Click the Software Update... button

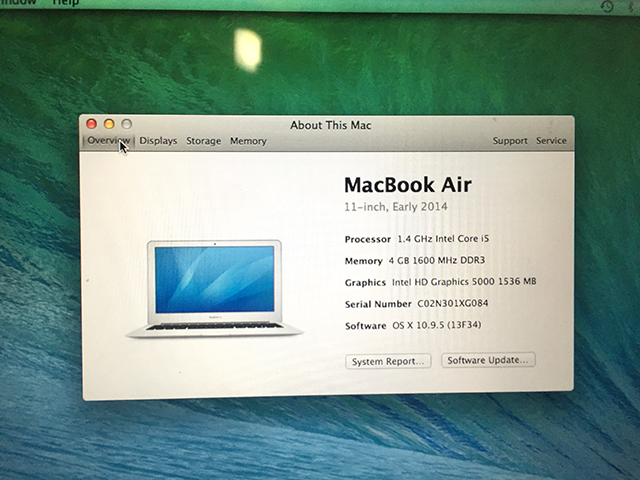tap(488, 360)
